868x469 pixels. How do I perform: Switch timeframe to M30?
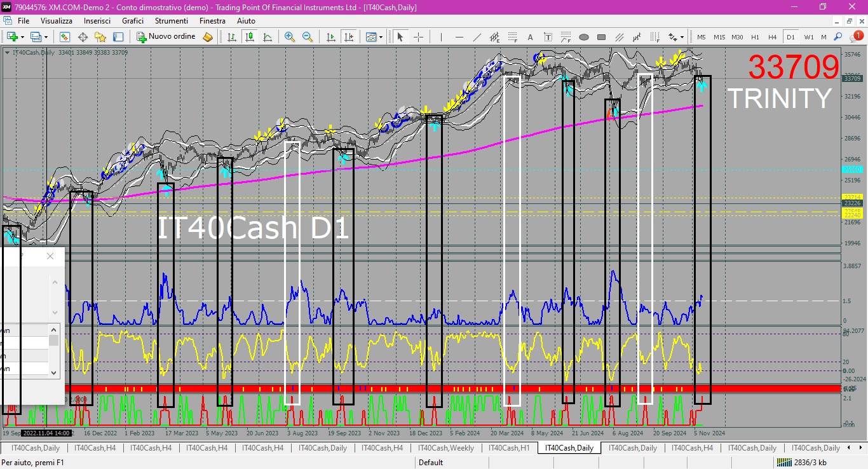pyautogui.click(x=737, y=37)
